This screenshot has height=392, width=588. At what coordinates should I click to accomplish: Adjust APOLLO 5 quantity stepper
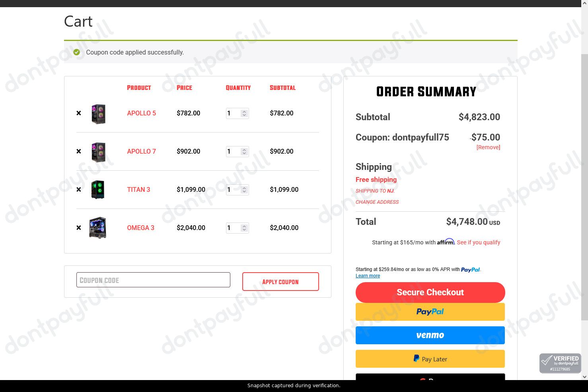coord(244,113)
